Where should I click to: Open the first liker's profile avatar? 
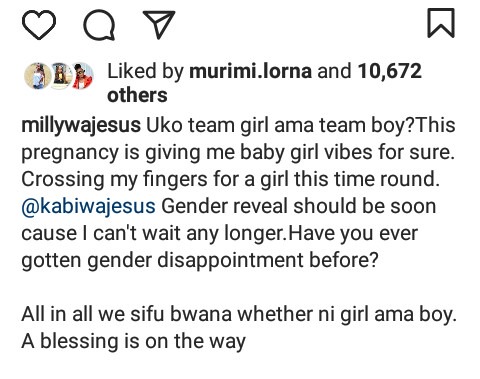[38, 76]
